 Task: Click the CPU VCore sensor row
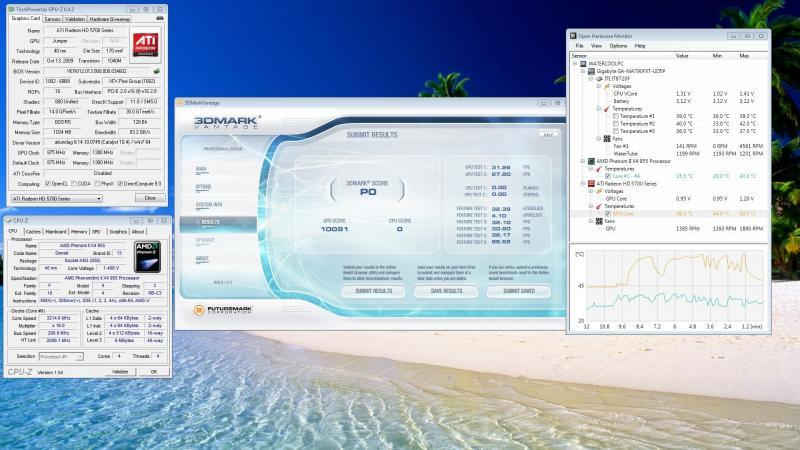coord(669,94)
